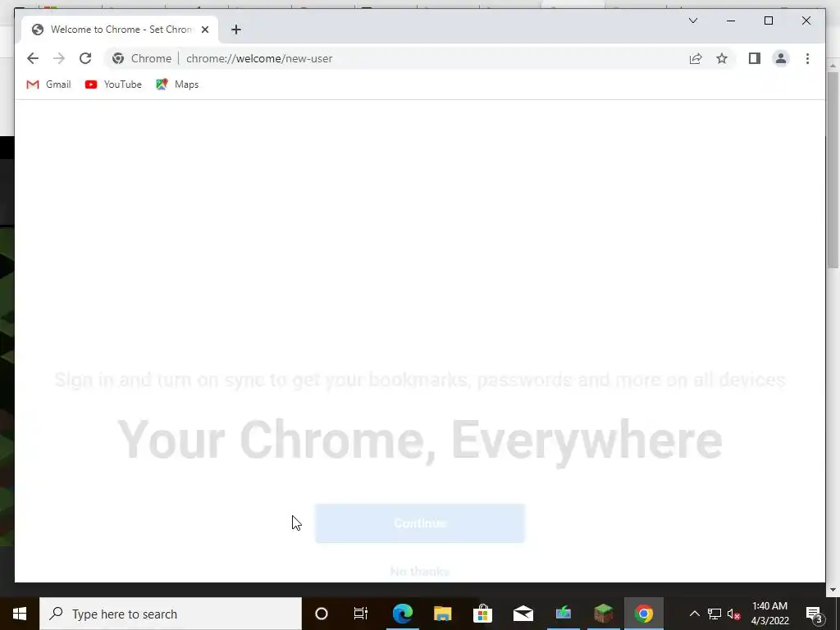Screen dimensions: 840x630
Task: Reload the Chrome welcome page
Action: [x=85, y=58]
